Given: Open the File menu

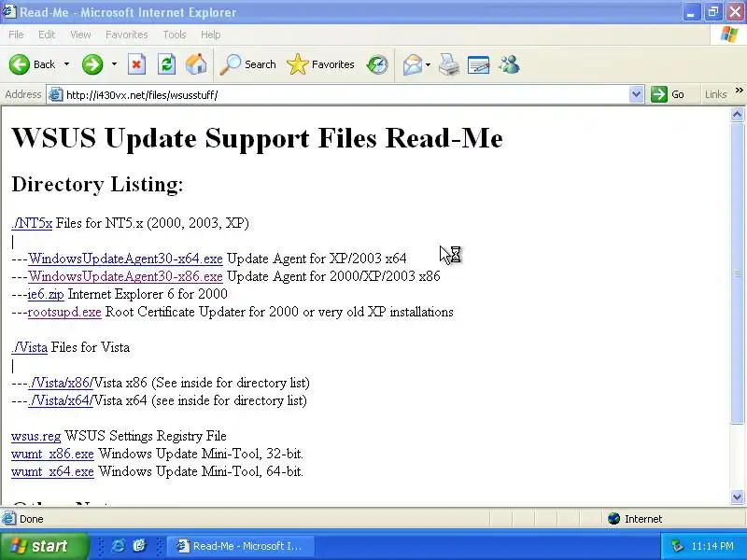Looking at the screenshot, I should pyautogui.click(x=16, y=35).
